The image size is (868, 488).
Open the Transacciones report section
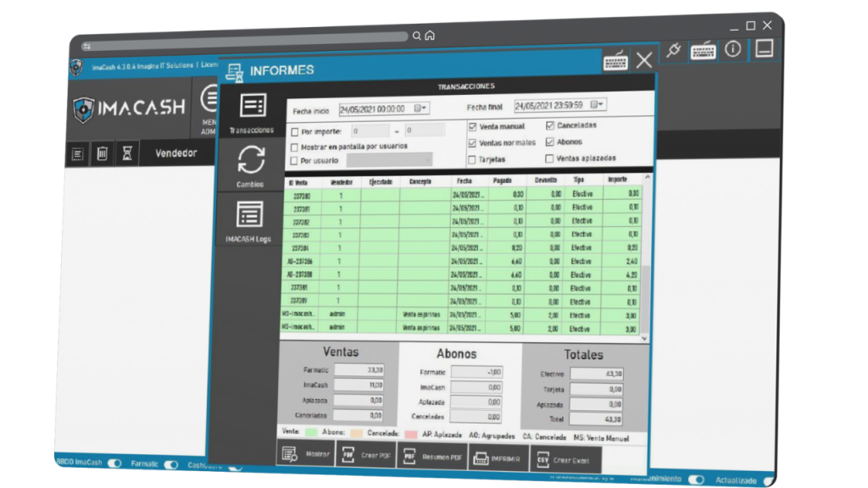[252, 112]
